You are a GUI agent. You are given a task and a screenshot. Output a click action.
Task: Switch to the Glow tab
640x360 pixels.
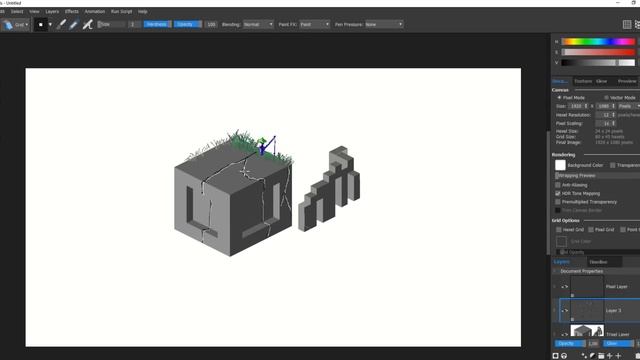pos(601,81)
